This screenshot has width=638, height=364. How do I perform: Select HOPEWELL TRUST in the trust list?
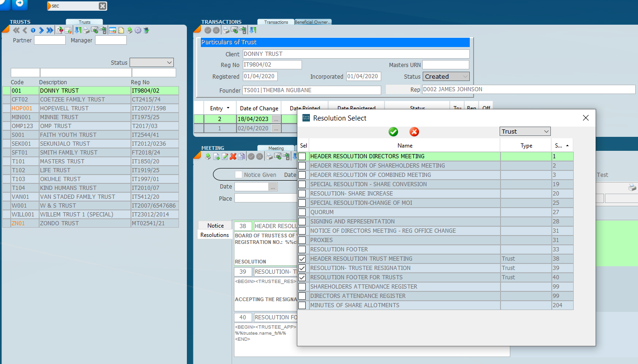(64, 108)
